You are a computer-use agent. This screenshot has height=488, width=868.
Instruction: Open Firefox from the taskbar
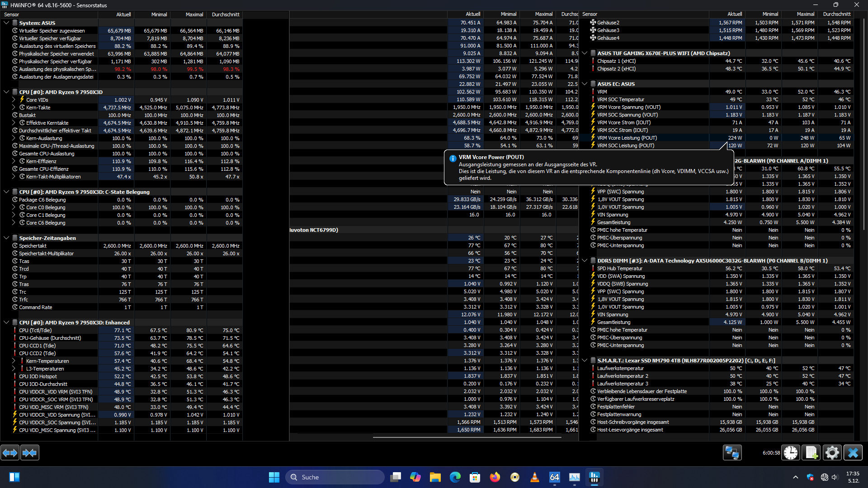[x=495, y=477]
